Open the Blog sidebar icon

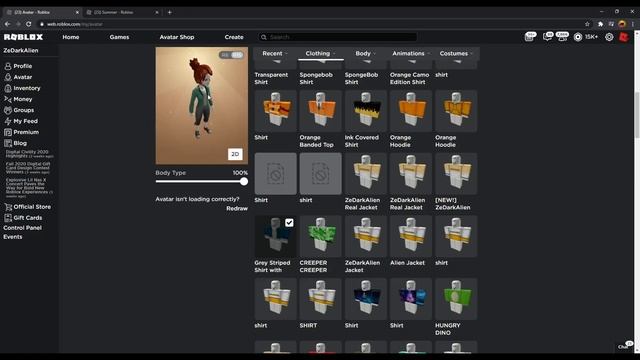[x=8, y=143]
